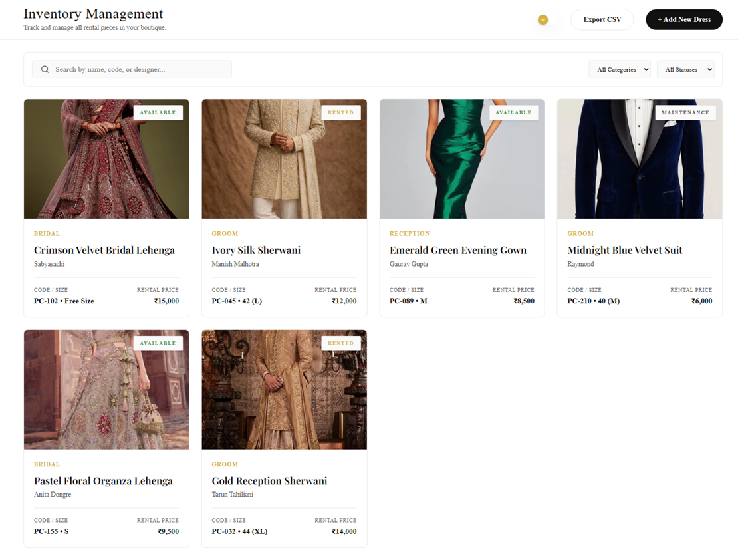The height and width of the screenshot is (560, 738).
Task: Open the All Statuses dropdown
Action: click(x=685, y=69)
